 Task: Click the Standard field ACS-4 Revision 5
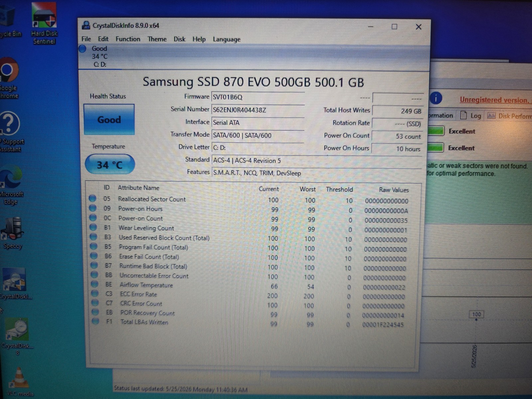(317, 161)
